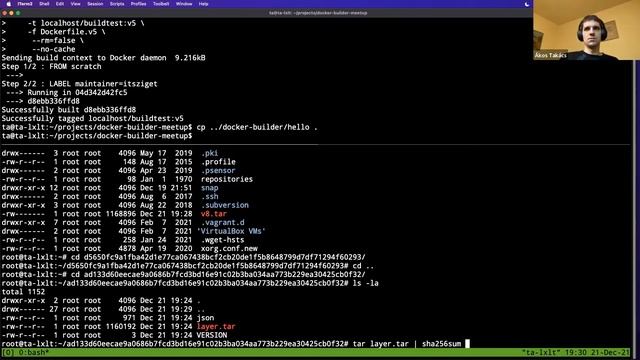Click the 'json' file entry
This screenshot has height=360, width=640.
point(205,318)
